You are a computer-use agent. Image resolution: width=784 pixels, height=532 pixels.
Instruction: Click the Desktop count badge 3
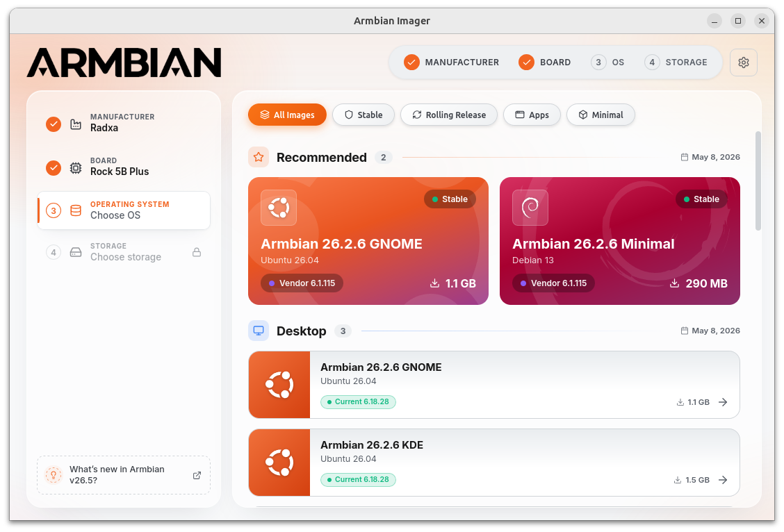343,331
